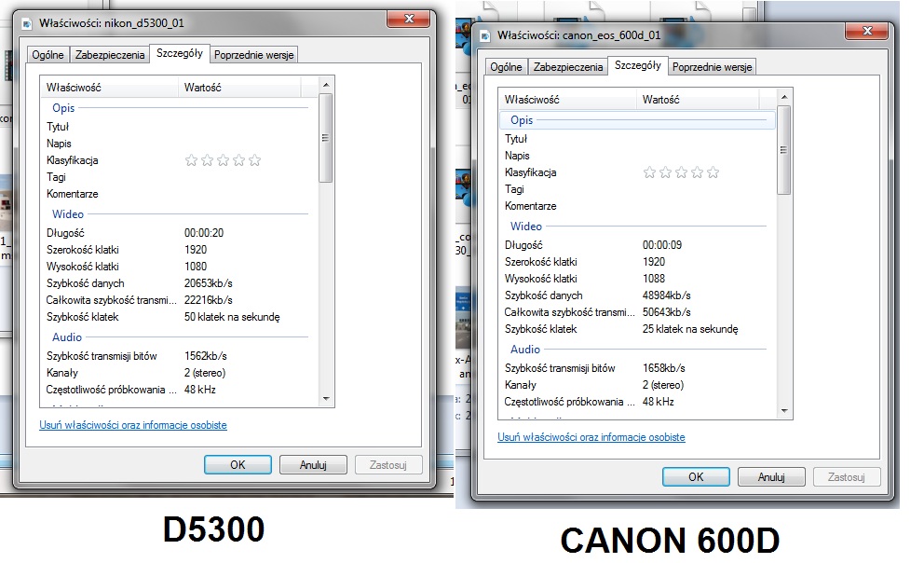Rate the canon_eos_600d_01 video four stars

(697, 172)
